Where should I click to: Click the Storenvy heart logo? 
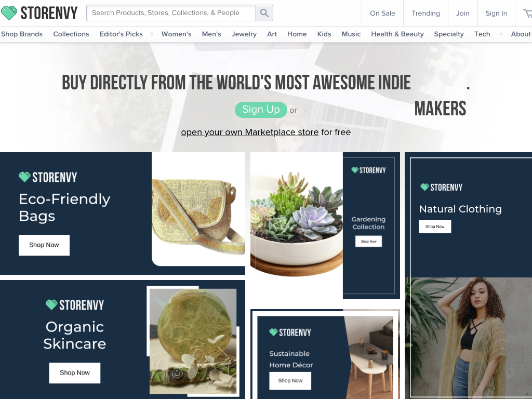(x=9, y=13)
